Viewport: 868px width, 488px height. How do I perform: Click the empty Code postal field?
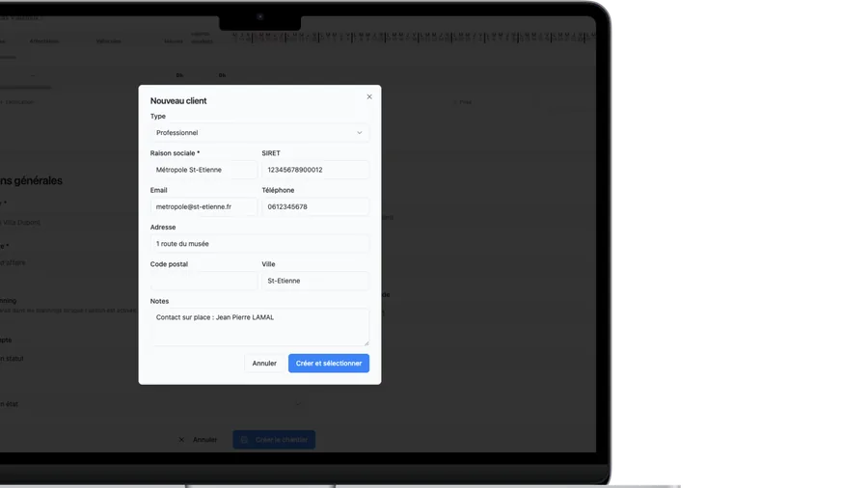tap(203, 281)
